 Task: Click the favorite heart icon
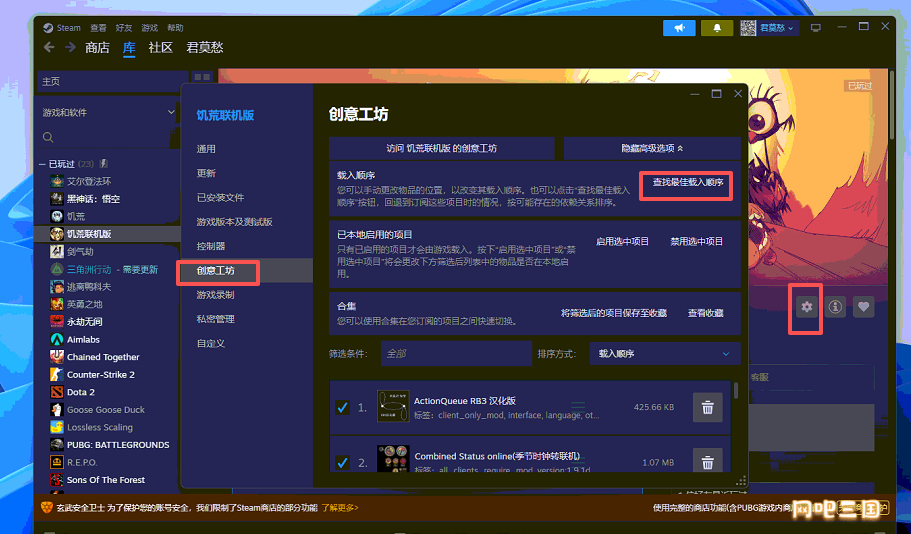pyautogui.click(x=863, y=307)
